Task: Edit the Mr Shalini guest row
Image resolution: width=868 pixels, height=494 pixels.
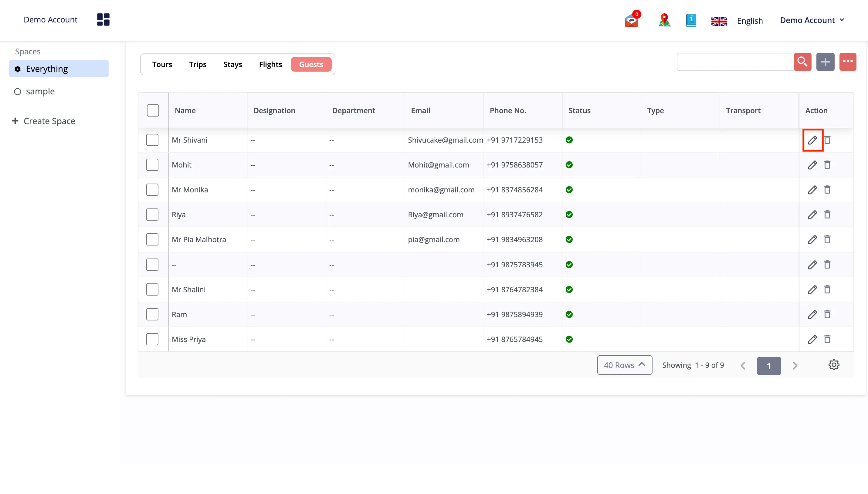Action: (812, 289)
